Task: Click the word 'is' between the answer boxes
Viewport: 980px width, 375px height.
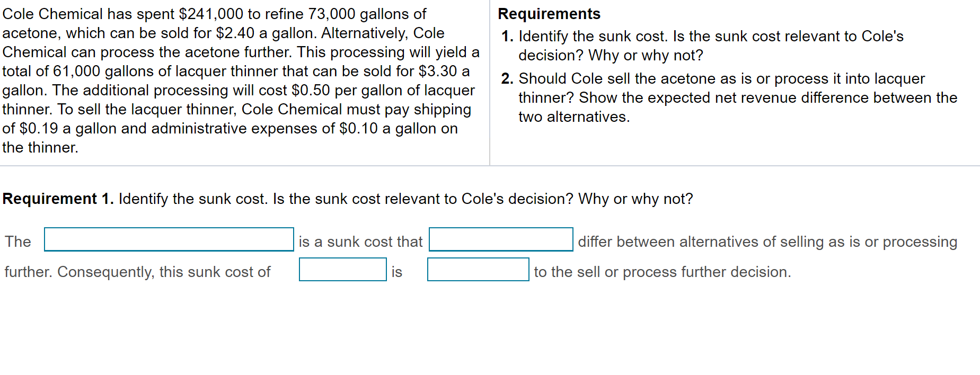Action: pyautogui.click(x=397, y=271)
